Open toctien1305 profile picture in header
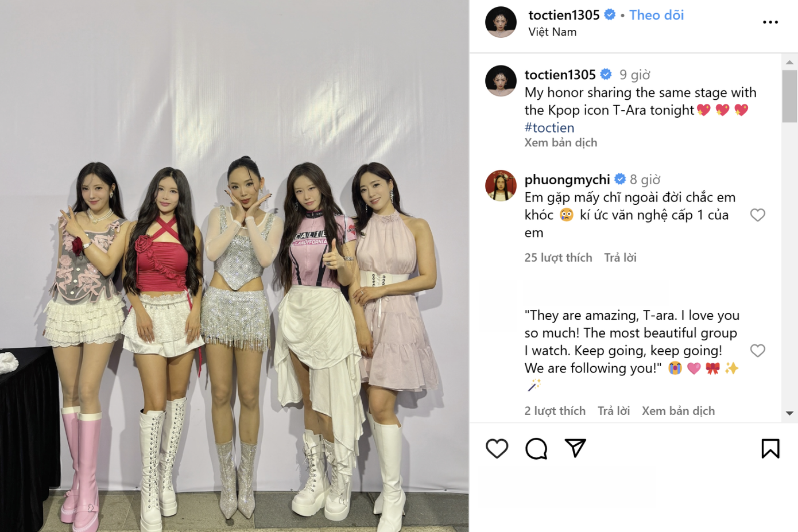Viewport: 798px width, 532px height. [501, 22]
